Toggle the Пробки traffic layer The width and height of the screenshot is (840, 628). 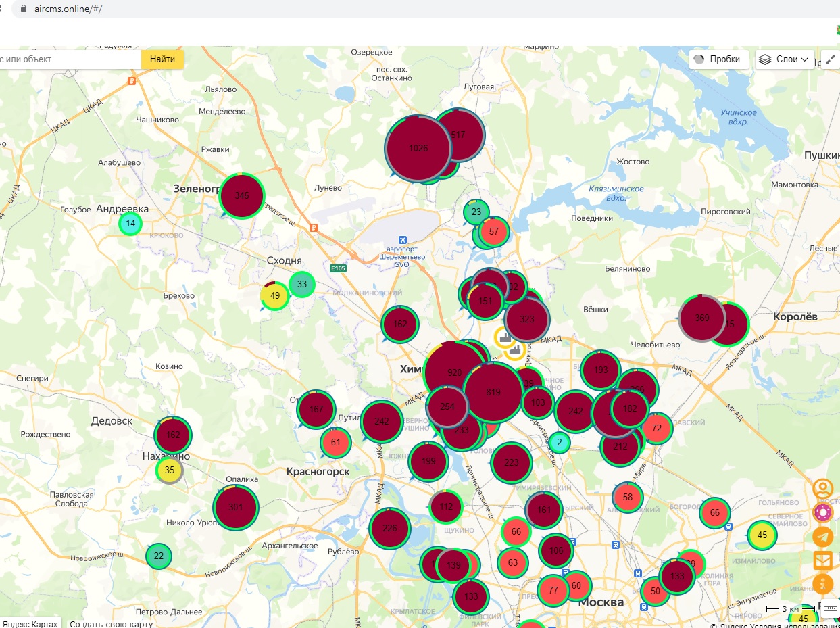click(x=718, y=59)
